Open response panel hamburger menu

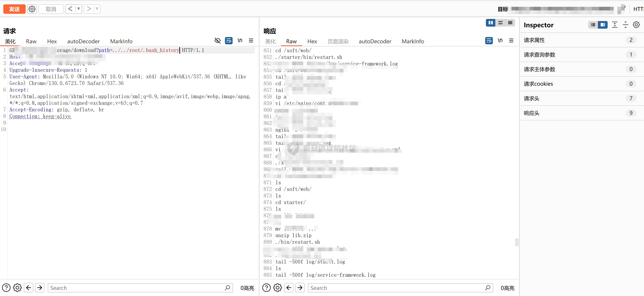pos(511,40)
